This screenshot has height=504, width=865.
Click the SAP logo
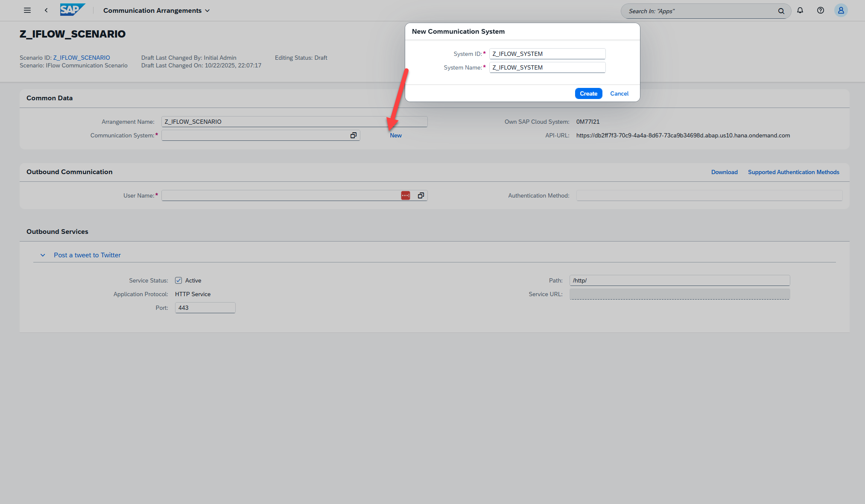tap(72, 10)
